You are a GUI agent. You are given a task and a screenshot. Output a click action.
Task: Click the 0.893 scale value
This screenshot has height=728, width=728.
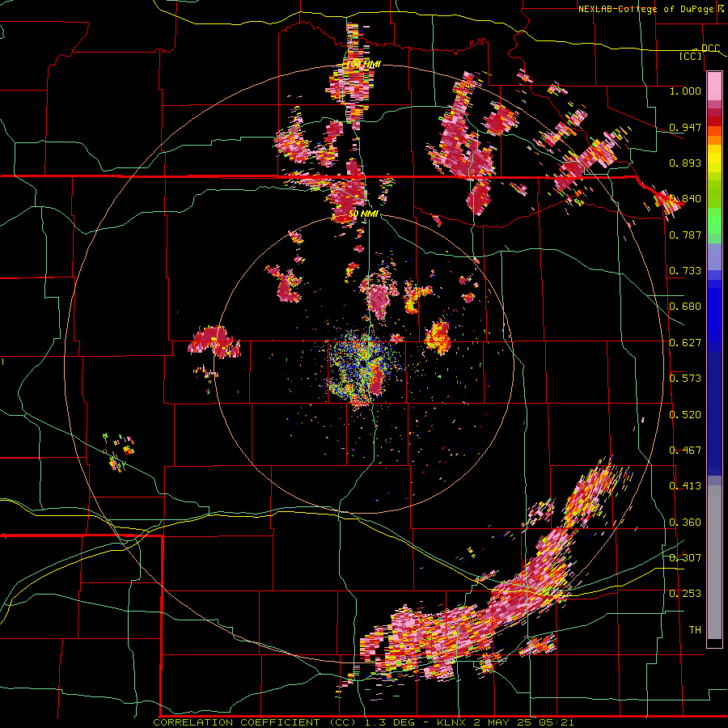tap(685, 163)
